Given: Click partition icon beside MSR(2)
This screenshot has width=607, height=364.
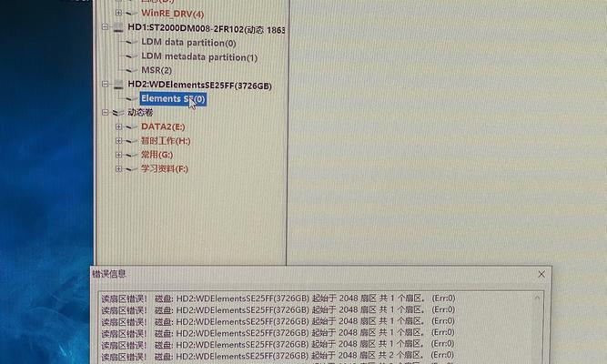Looking at the screenshot, I should pyautogui.click(x=132, y=70).
